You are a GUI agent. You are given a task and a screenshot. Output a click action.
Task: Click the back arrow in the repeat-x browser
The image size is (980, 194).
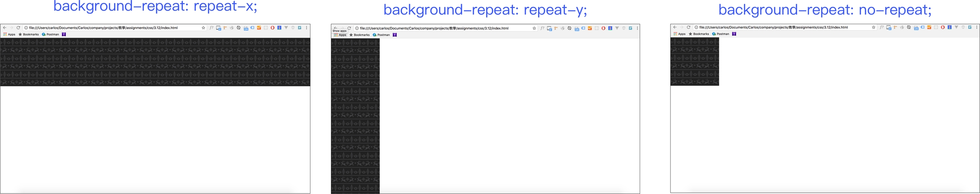coord(5,28)
